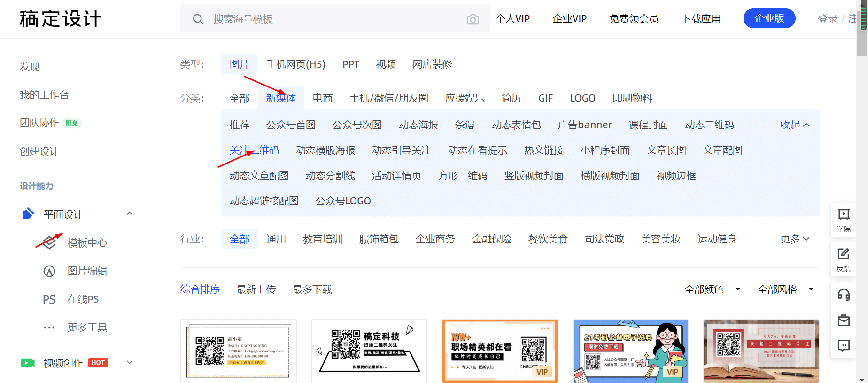Select the 手机网页(H5) type tab
The height and width of the screenshot is (383, 868).
[296, 64]
